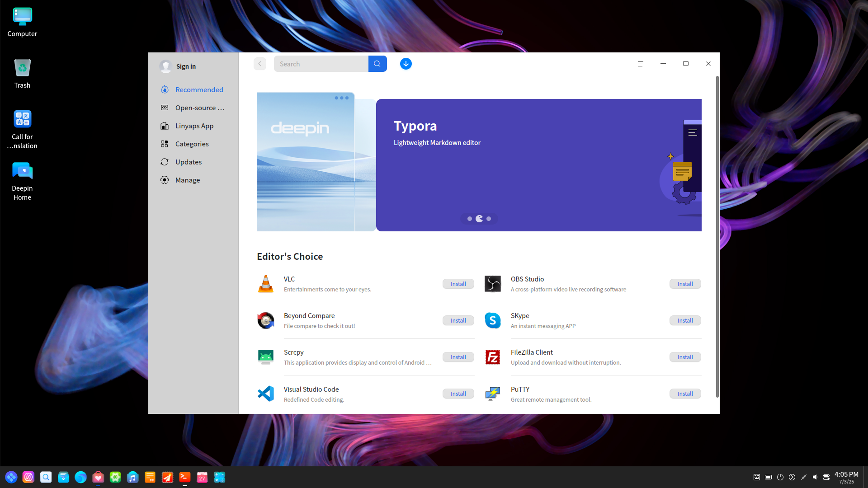Image resolution: width=868 pixels, height=488 pixels.
Task: Click the Visual Studio Code icon
Action: pyautogui.click(x=266, y=394)
